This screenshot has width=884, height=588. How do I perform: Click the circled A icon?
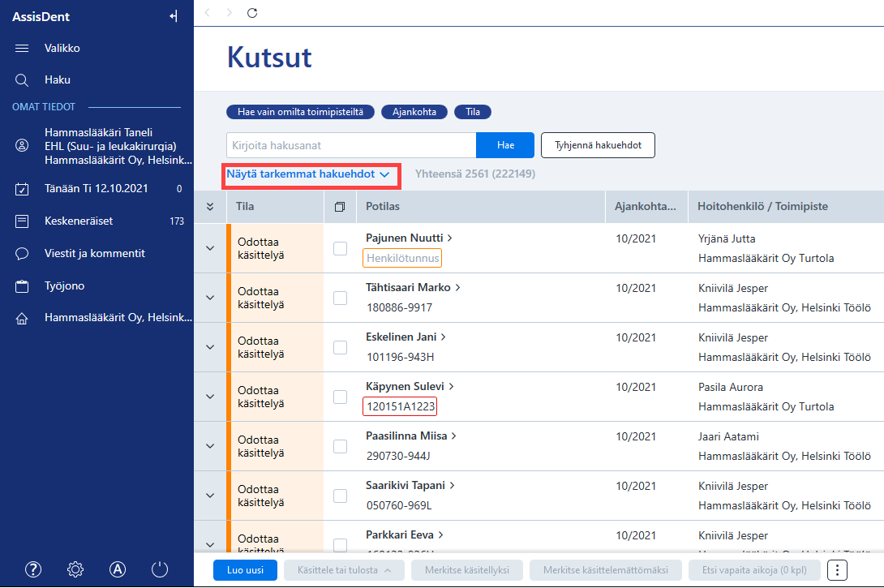click(118, 569)
